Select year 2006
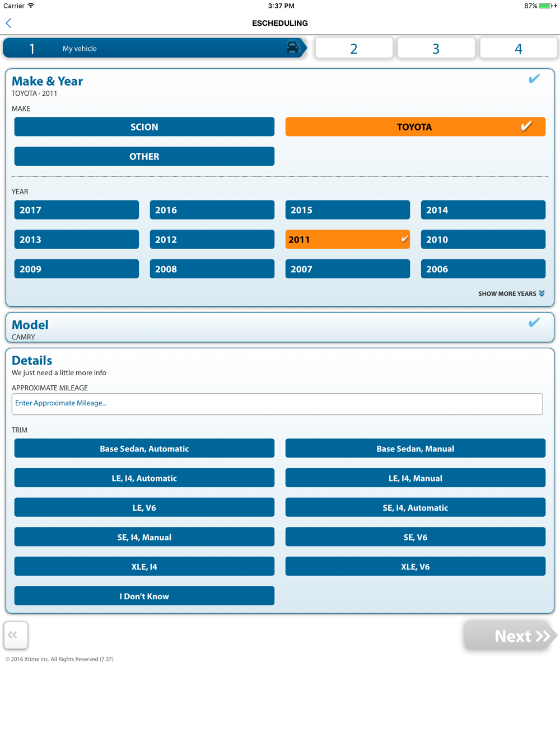 [483, 269]
